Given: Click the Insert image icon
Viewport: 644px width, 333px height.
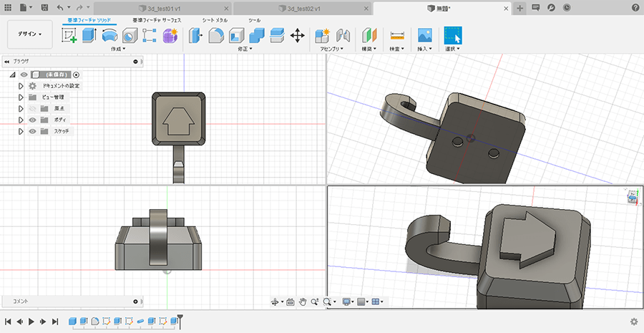Looking at the screenshot, I should pos(425,36).
